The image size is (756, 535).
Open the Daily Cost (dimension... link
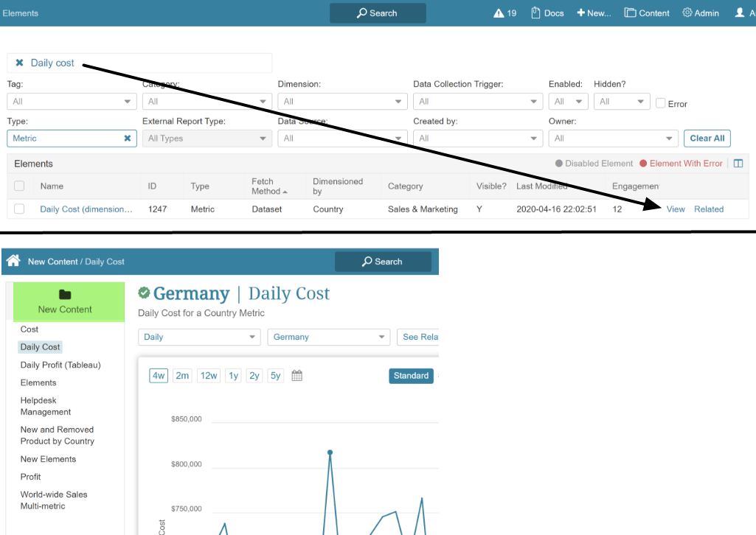click(x=86, y=209)
